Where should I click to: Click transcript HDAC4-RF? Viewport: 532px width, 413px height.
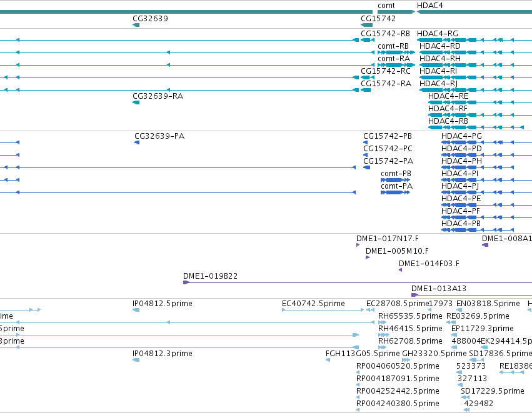coord(448,109)
